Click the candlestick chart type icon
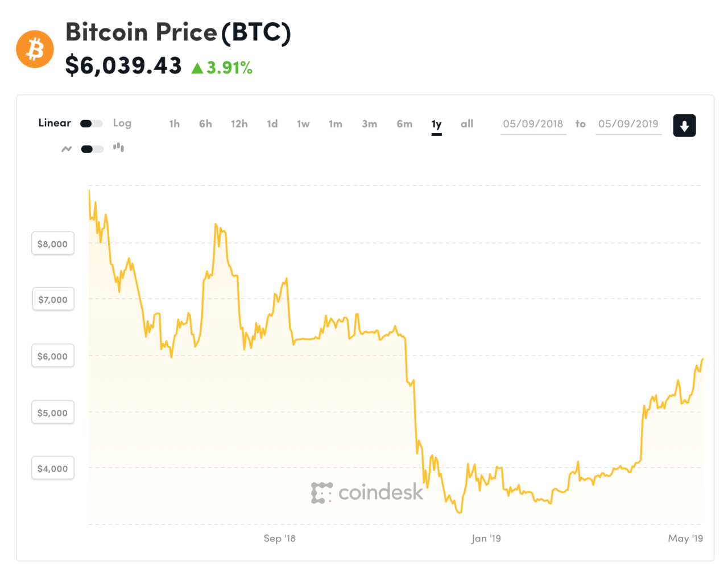728x571 pixels. [118, 148]
